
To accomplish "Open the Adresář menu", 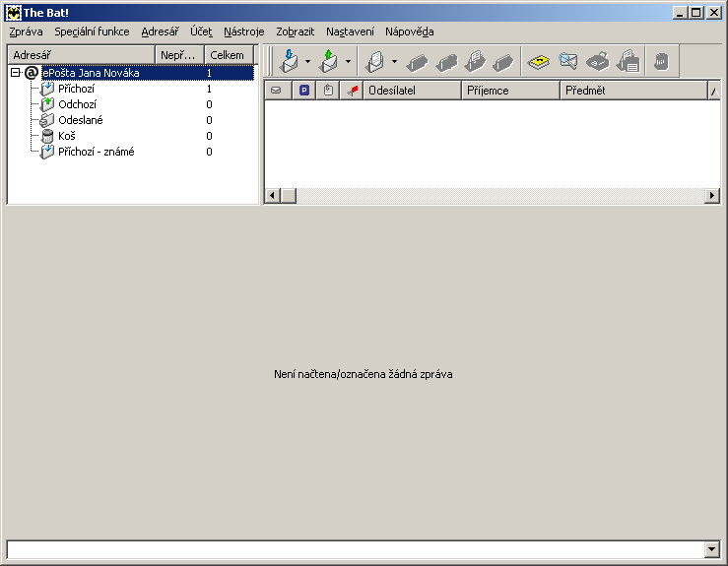I will click(161, 31).
